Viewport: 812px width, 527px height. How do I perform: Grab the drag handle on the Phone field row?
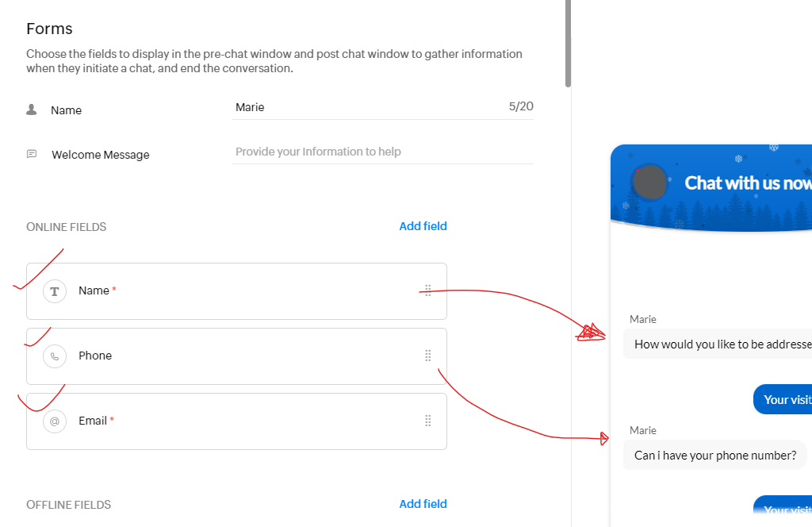pyautogui.click(x=427, y=356)
